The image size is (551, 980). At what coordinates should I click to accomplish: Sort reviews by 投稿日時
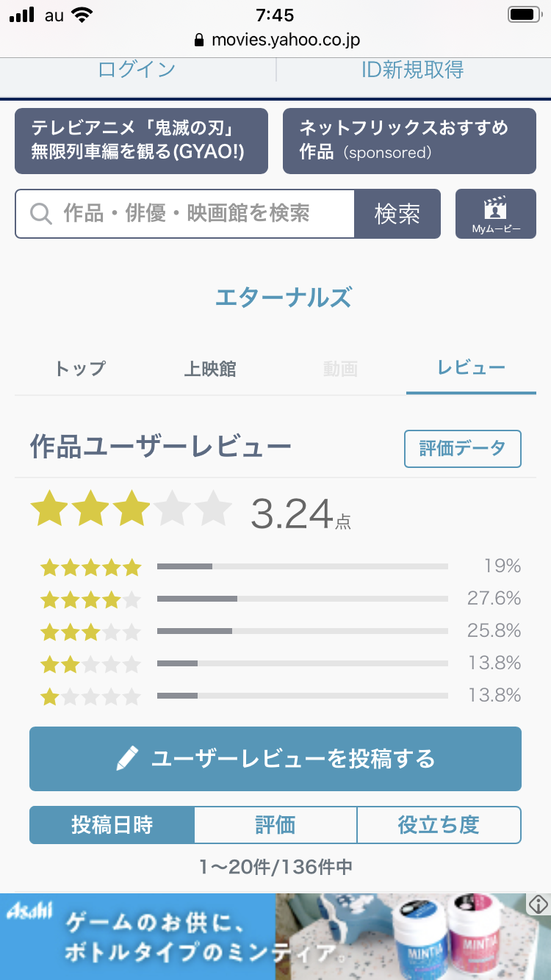click(x=112, y=825)
